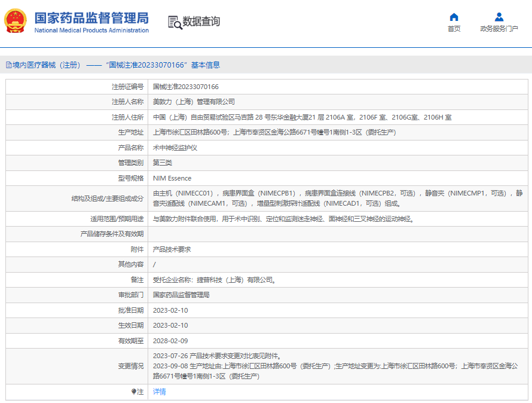
Task: Click the 型号规格 row label
Action: 131,178
